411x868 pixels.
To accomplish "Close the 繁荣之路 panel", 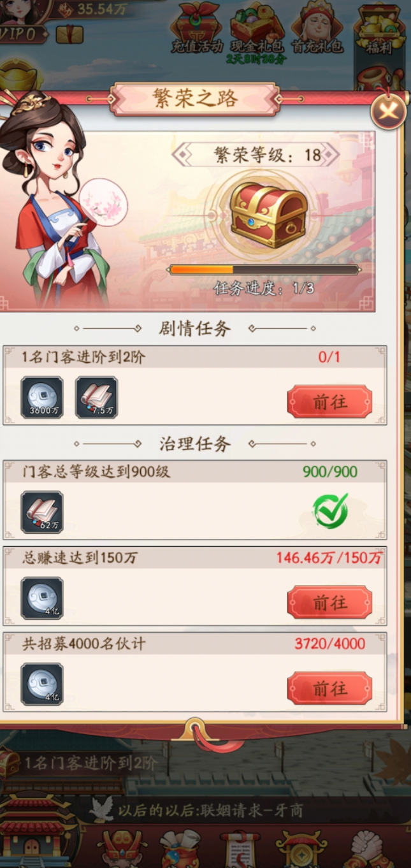I will pos(389,112).
